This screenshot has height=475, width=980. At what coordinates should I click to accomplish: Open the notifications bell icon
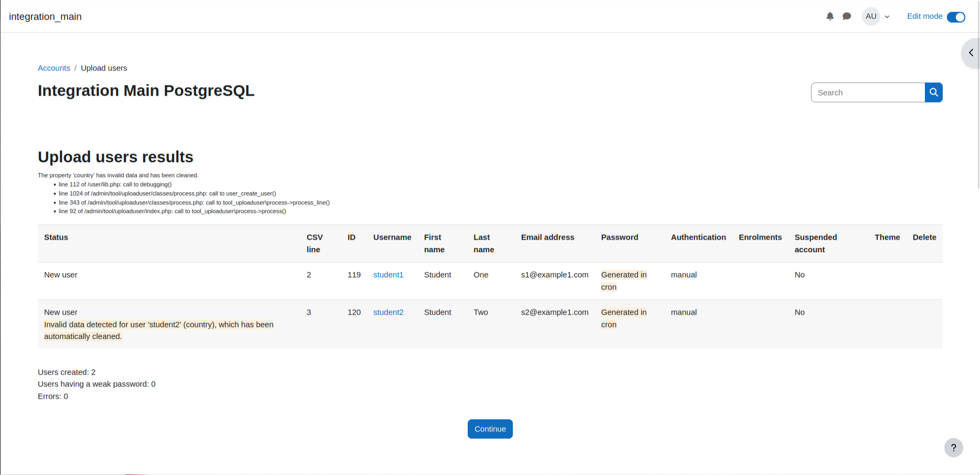830,16
